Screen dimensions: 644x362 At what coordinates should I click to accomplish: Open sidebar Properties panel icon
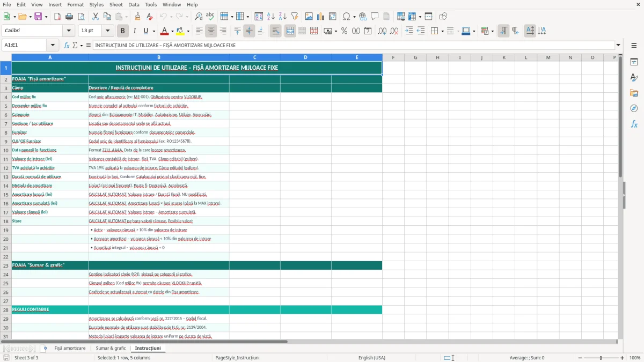pyautogui.click(x=634, y=62)
